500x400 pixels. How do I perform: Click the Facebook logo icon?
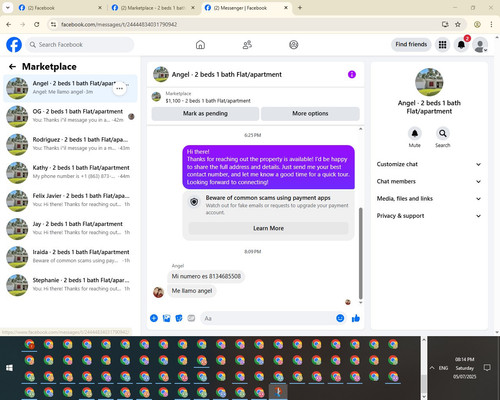click(14, 45)
